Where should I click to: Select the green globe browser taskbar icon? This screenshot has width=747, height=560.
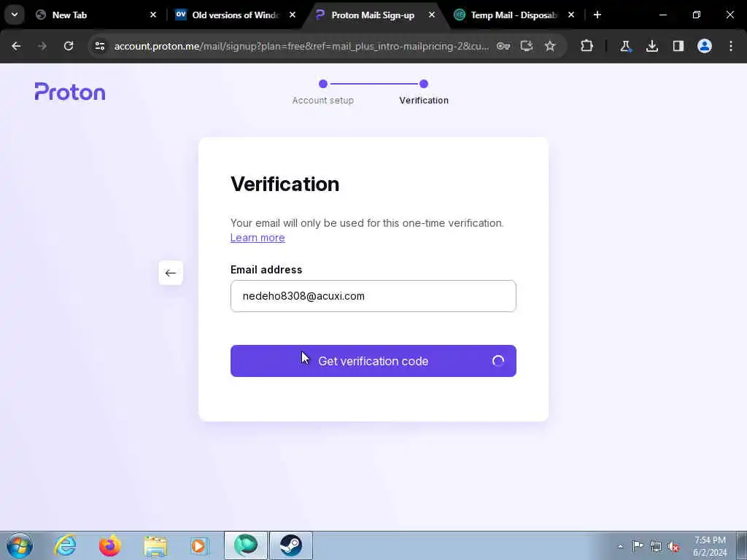pyautogui.click(x=246, y=545)
